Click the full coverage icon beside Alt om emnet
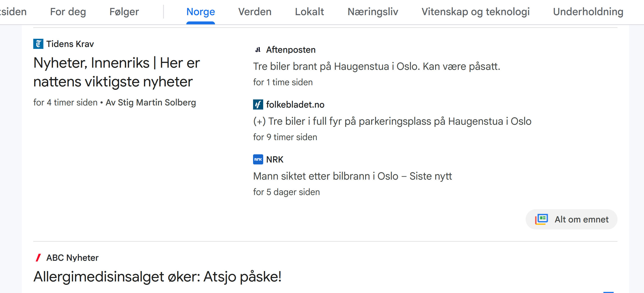The height and width of the screenshot is (293, 644). click(x=541, y=219)
